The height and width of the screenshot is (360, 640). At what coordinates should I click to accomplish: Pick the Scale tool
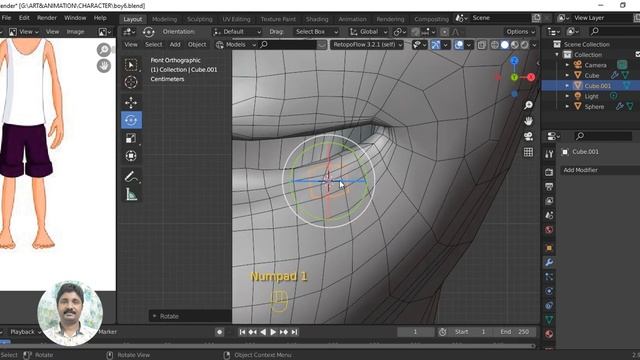[x=131, y=138]
